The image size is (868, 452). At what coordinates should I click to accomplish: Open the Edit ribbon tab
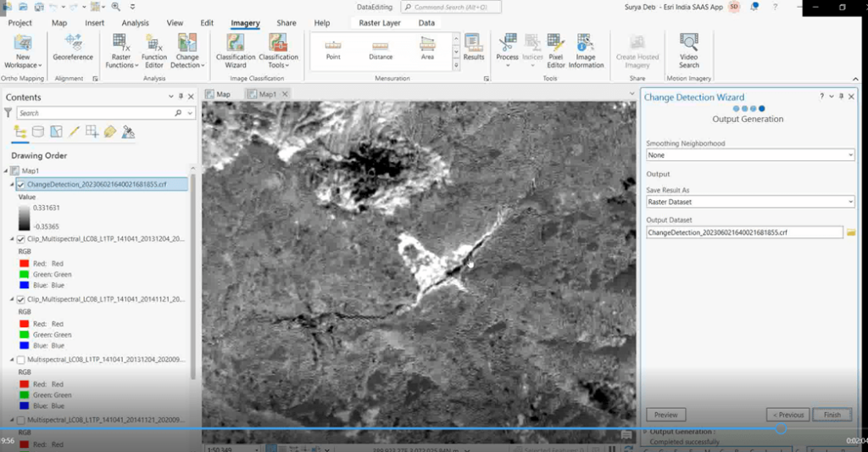point(207,23)
